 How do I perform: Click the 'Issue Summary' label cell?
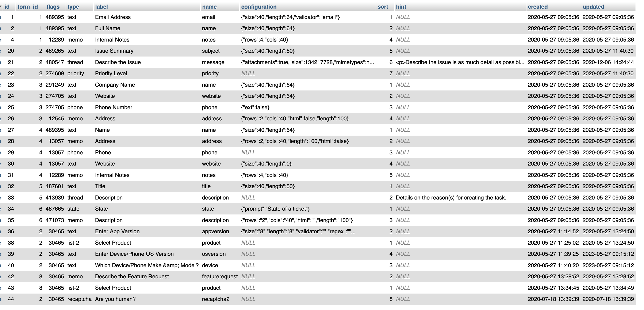pos(114,51)
